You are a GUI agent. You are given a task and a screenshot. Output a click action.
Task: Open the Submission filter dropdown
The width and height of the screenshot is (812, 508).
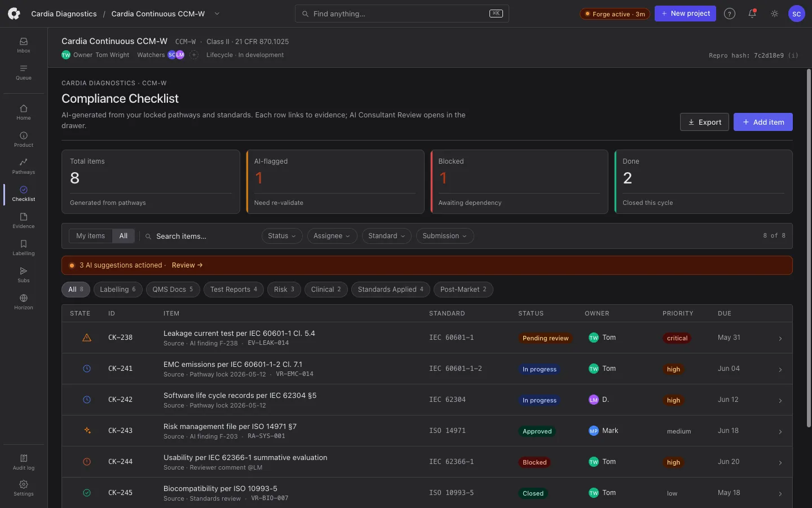click(x=445, y=236)
